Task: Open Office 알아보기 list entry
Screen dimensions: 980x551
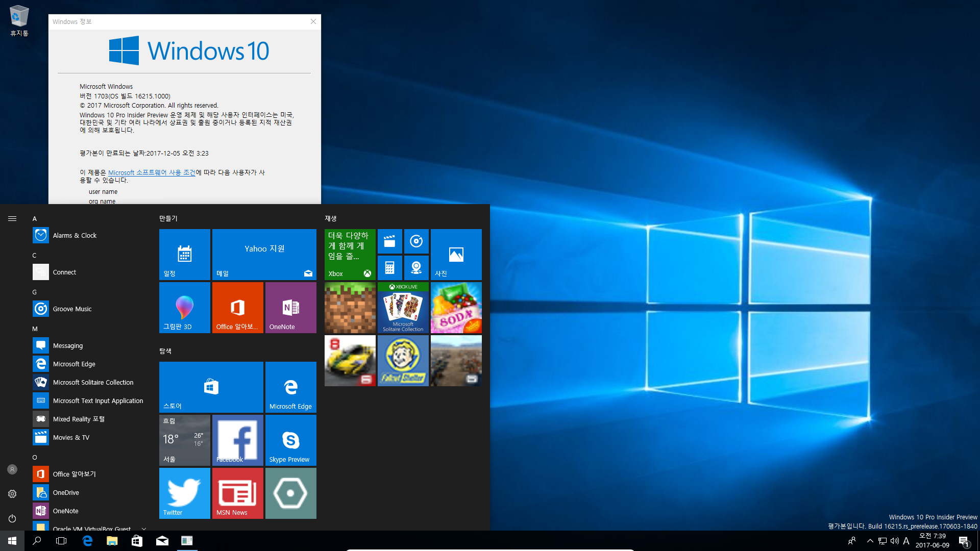Action: click(x=88, y=474)
